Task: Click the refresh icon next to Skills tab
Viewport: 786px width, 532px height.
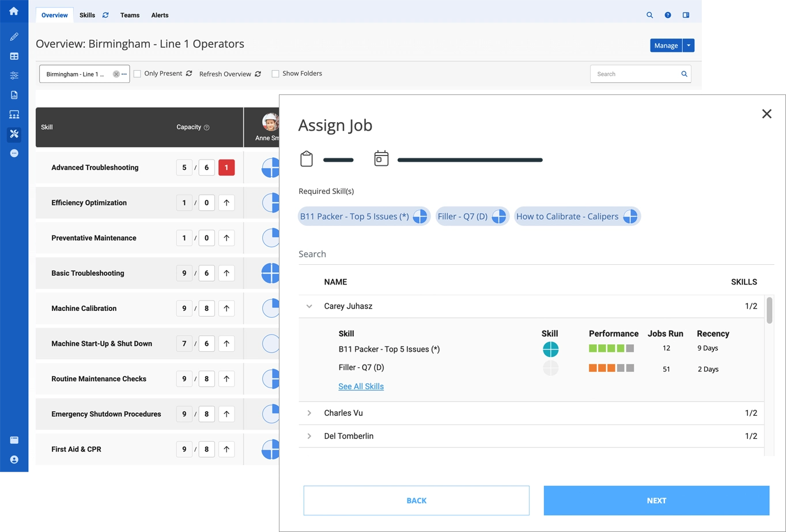Action: coord(105,15)
